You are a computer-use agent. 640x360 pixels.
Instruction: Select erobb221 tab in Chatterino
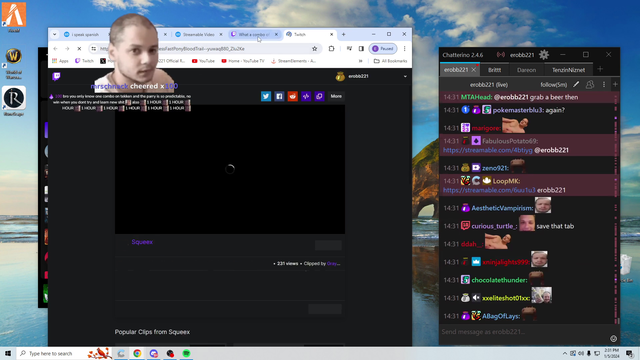(456, 70)
